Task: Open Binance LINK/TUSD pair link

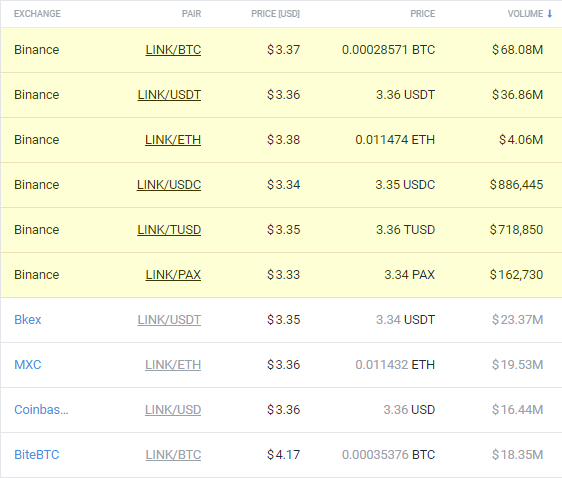Action: coord(169,229)
